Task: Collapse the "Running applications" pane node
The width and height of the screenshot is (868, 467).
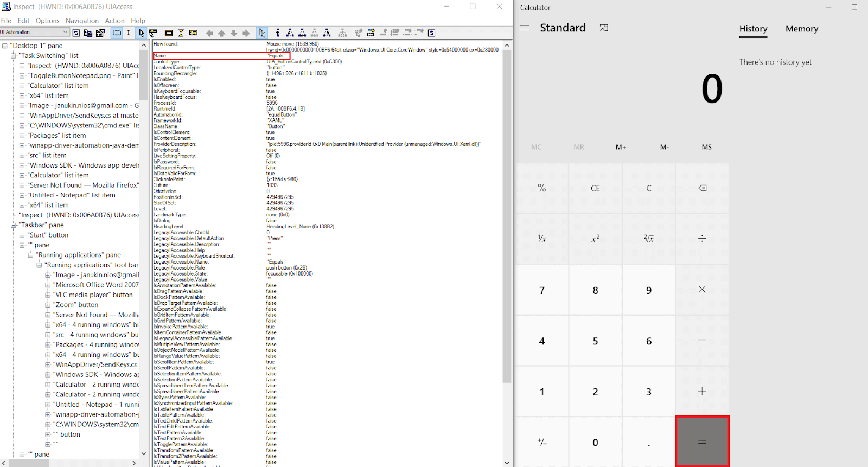Action: tap(31, 255)
